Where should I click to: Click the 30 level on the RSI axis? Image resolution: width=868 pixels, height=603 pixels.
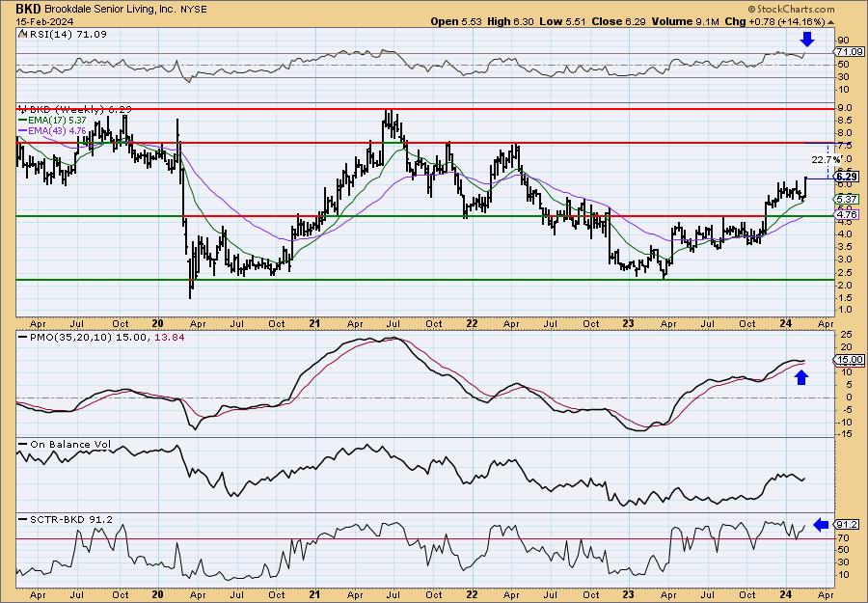[844, 76]
